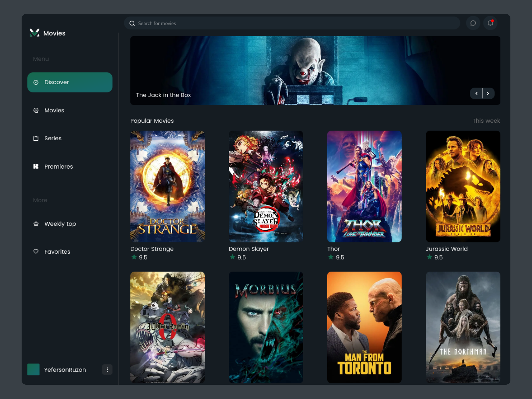Screen dimensions: 532x399
Task: Open the Jujutsu Kaisen 0 poster
Action: click(x=168, y=328)
